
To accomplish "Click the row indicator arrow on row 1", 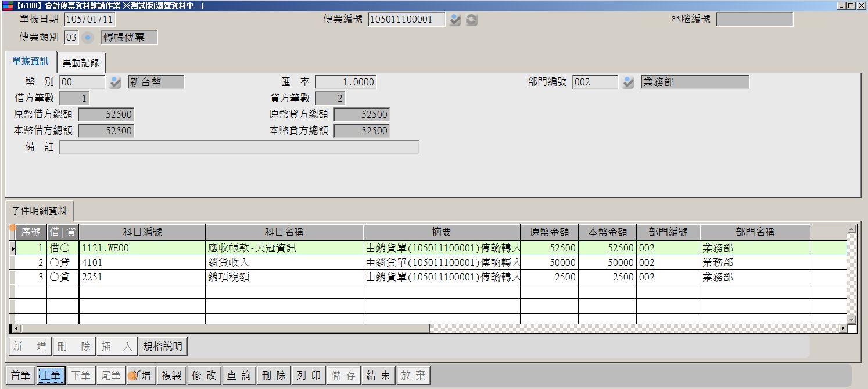I will (x=13, y=248).
